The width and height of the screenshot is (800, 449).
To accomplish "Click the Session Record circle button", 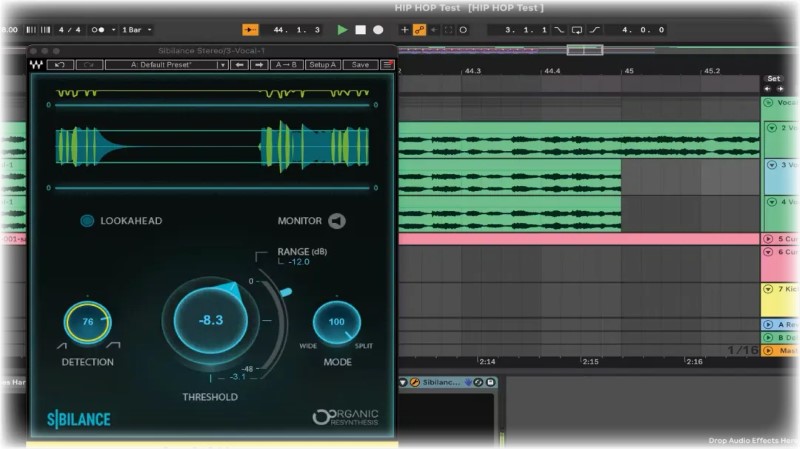I will coord(463,30).
